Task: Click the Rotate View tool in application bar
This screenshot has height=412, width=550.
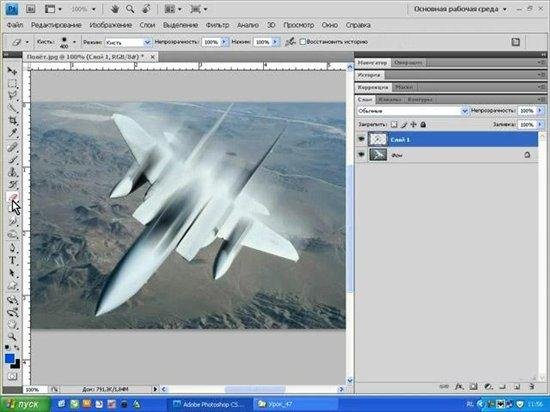Action: (146, 9)
